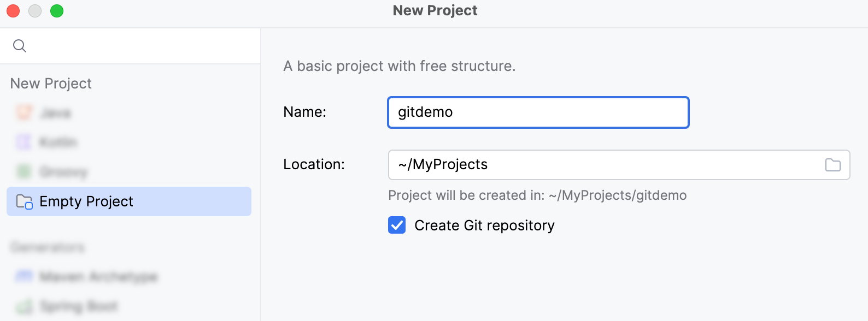
Task: Open the Location folder browser icon
Action: click(833, 164)
